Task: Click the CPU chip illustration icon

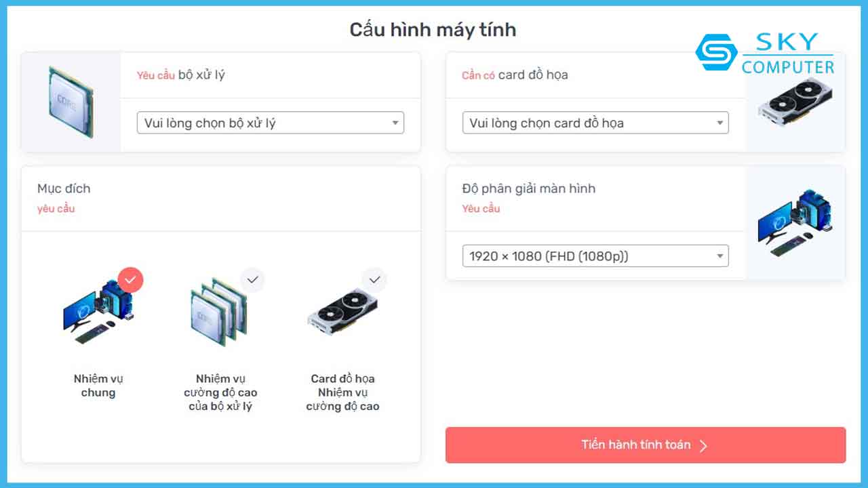Action: coord(71,102)
